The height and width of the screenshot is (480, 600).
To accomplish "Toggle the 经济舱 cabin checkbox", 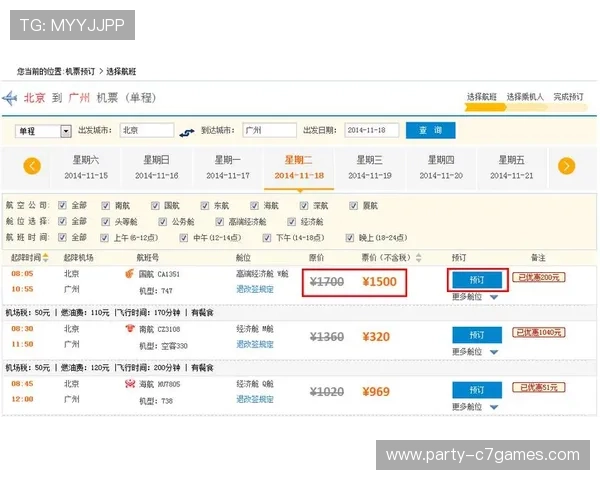I will coord(292,222).
